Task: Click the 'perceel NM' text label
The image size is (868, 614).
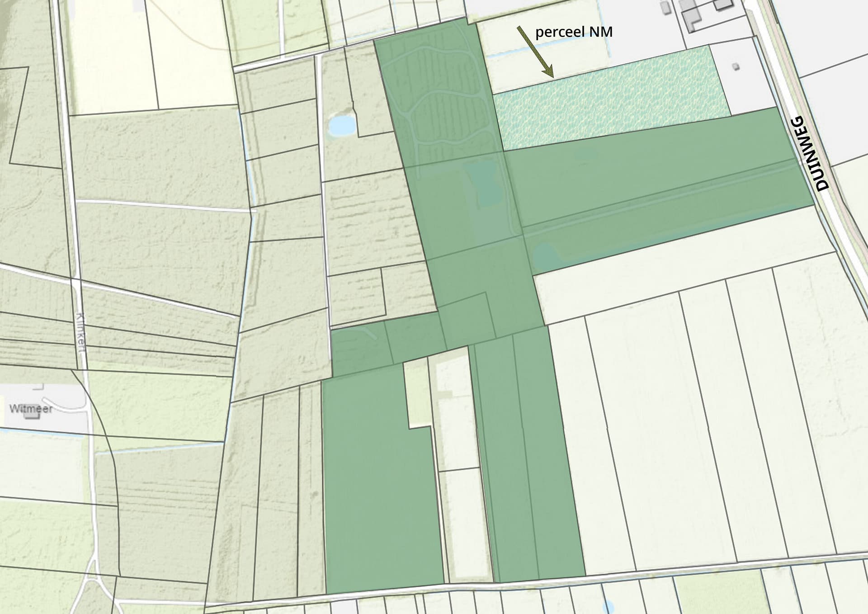Action: [574, 32]
